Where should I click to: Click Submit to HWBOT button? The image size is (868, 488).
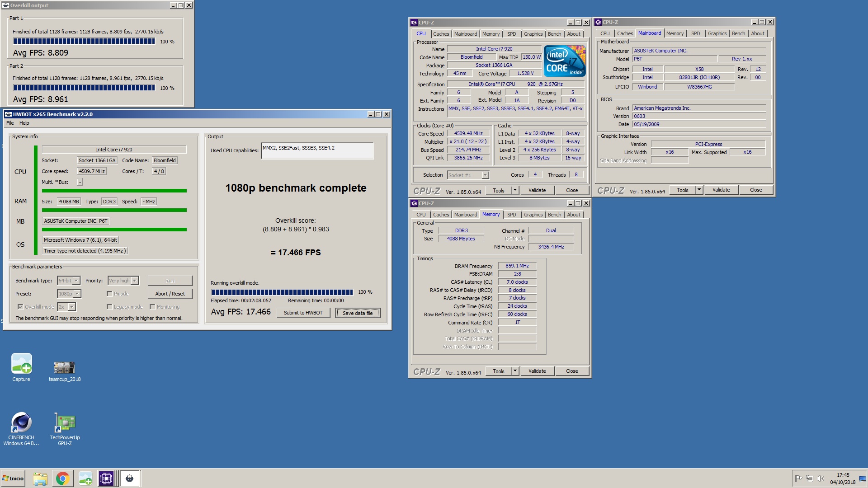point(303,313)
